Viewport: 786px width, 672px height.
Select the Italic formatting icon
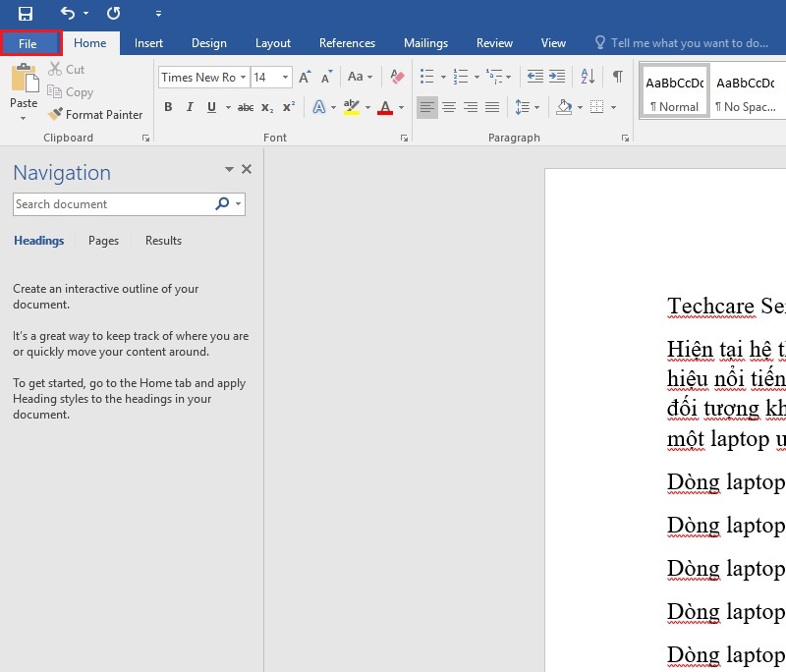tap(190, 107)
